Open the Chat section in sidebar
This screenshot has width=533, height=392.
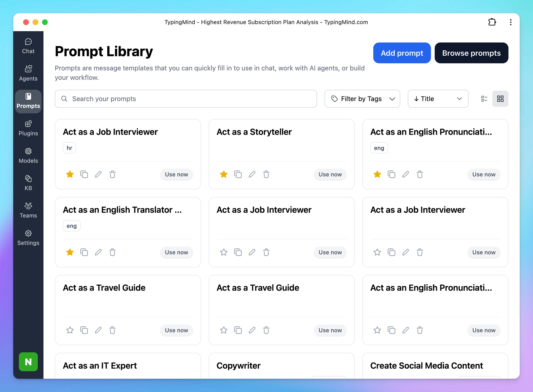coord(28,46)
